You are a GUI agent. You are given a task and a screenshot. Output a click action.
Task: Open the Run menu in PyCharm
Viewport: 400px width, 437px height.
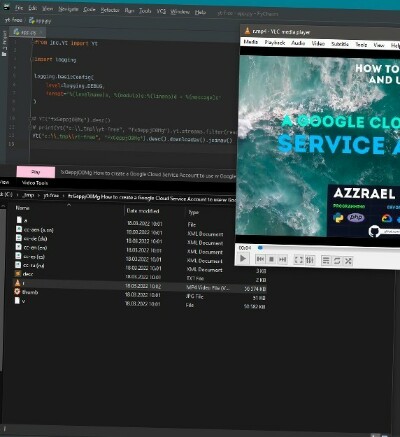point(129,10)
